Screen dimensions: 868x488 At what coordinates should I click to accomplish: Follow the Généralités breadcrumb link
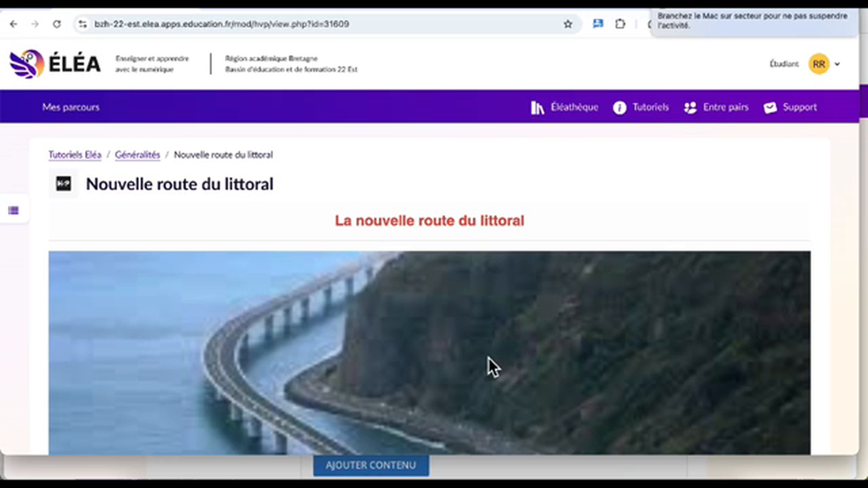[x=137, y=155]
